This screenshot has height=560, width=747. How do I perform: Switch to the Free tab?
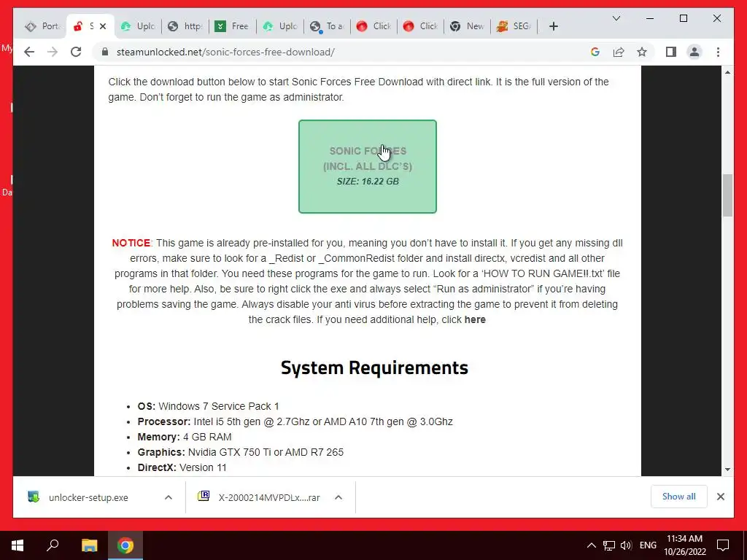click(x=233, y=26)
